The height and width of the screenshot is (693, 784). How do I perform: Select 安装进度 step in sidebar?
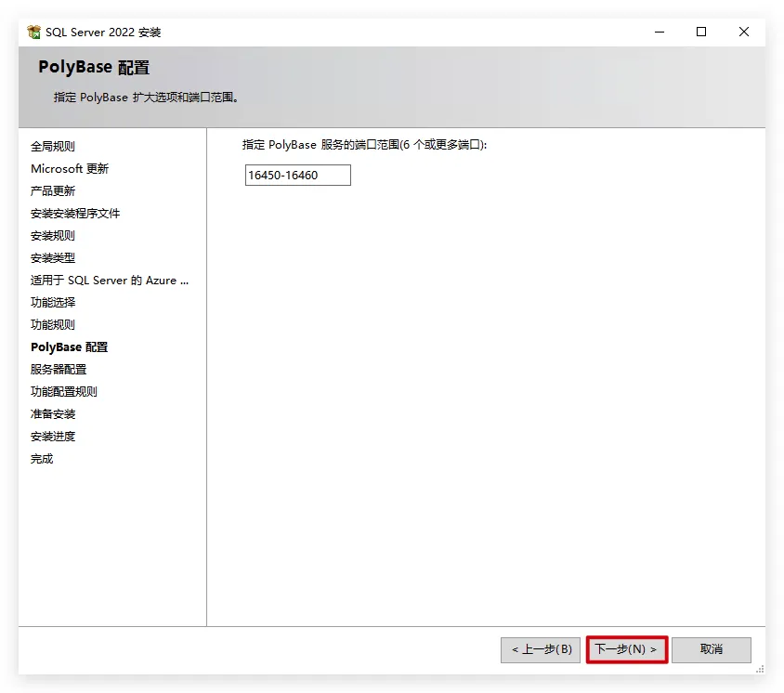click(53, 437)
